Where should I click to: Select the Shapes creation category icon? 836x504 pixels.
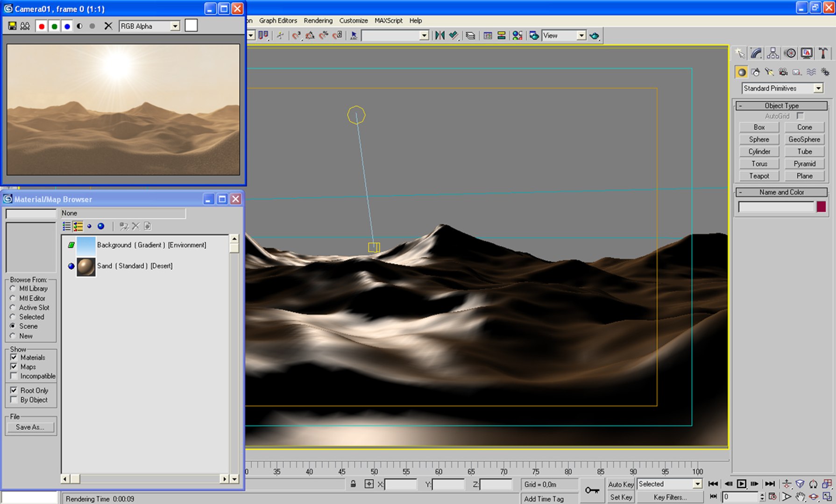coord(756,72)
